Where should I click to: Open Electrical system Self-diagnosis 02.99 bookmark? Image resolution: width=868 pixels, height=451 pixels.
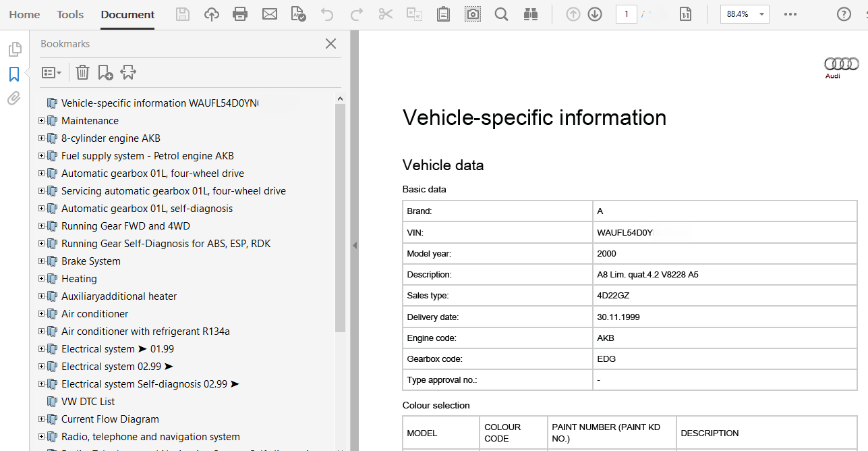click(150, 384)
